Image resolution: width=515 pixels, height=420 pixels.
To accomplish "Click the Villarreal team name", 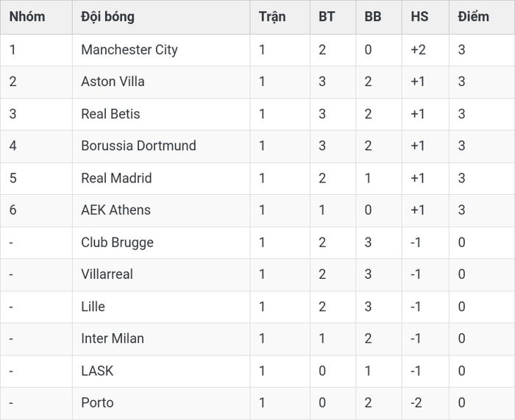I will coord(107,274).
